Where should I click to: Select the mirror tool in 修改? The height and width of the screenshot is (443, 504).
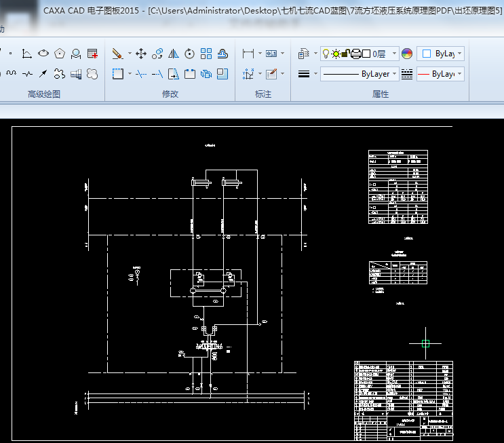174,53
